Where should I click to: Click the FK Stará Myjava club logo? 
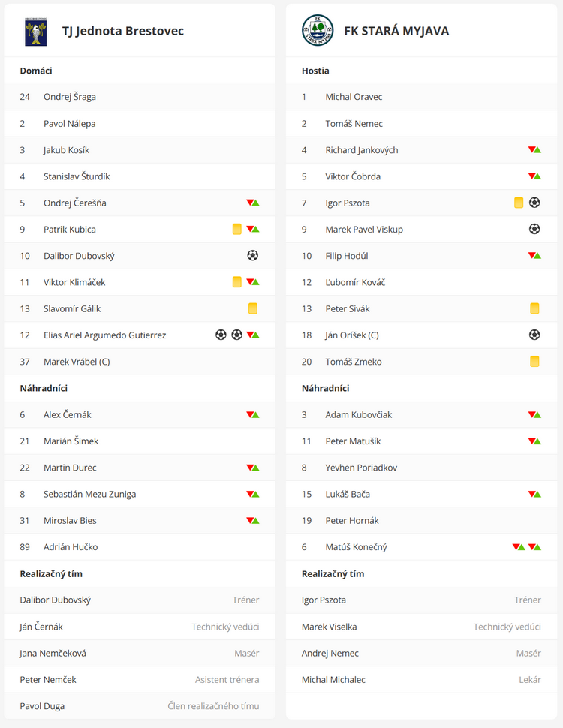point(318,31)
